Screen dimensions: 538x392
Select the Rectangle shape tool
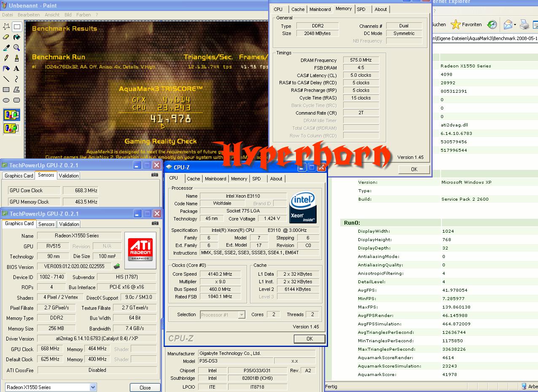6,89
